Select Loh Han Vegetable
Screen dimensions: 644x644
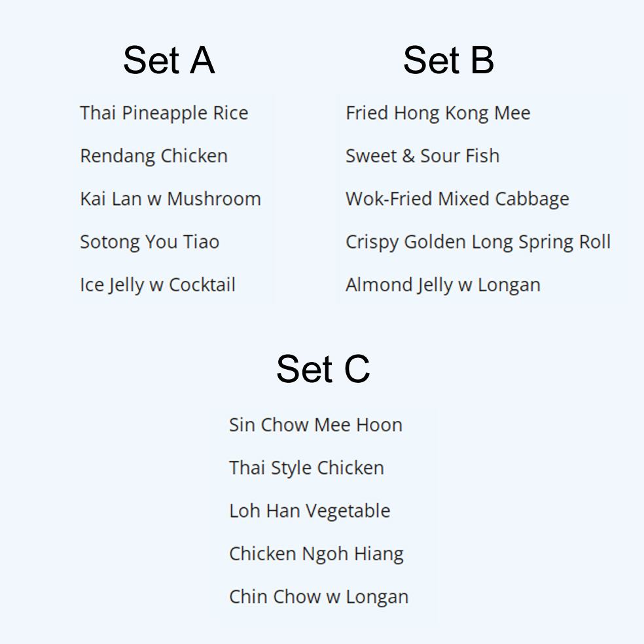[x=310, y=511]
